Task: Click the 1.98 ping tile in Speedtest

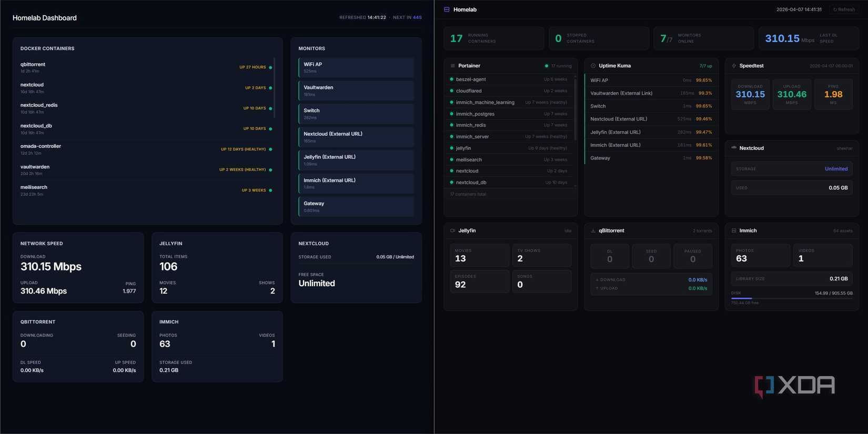Action: point(833,94)
